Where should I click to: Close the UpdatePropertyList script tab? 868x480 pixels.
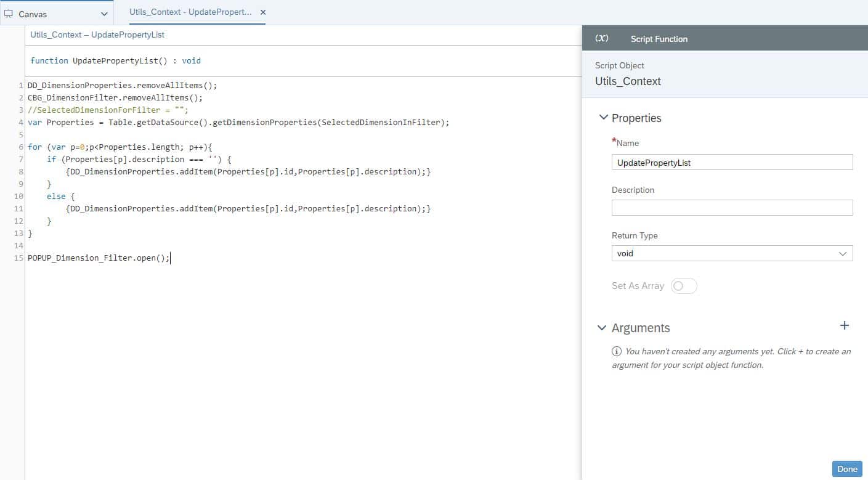click(x=262, y=12)
